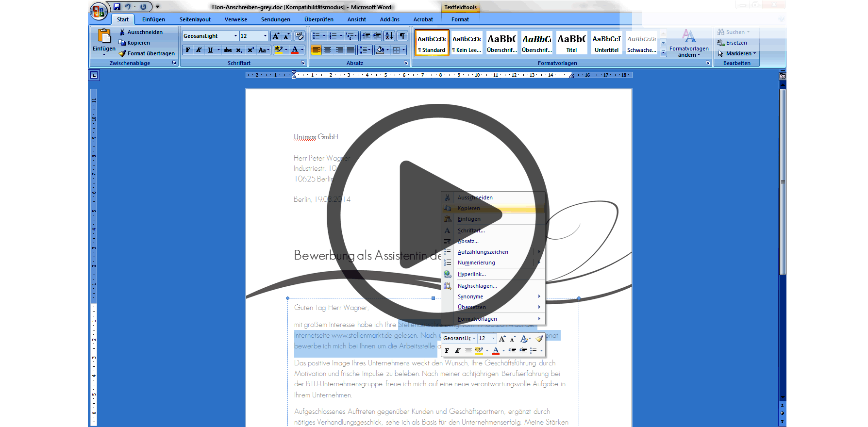Toggle italic formatting with K button
This screenshot has width=868, height=427.
pyautogui.click(x=199, y=50)
